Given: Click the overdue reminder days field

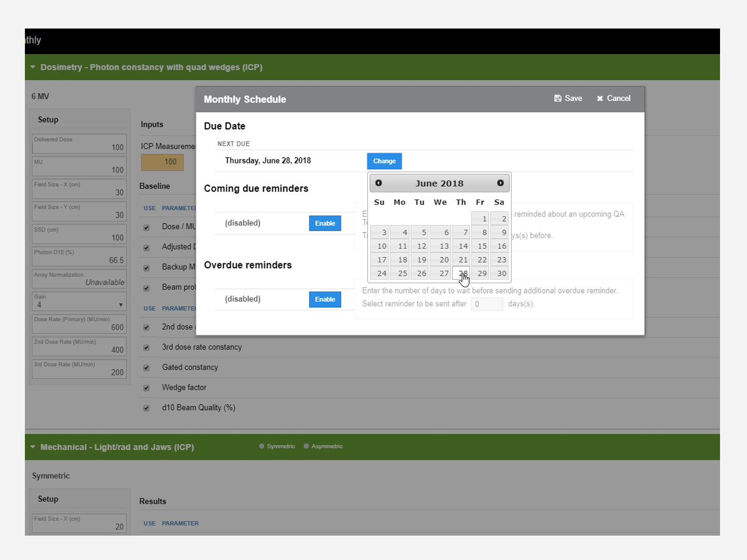Looking at the screenshot, I should pyautogui.click(x=487, y=304).
